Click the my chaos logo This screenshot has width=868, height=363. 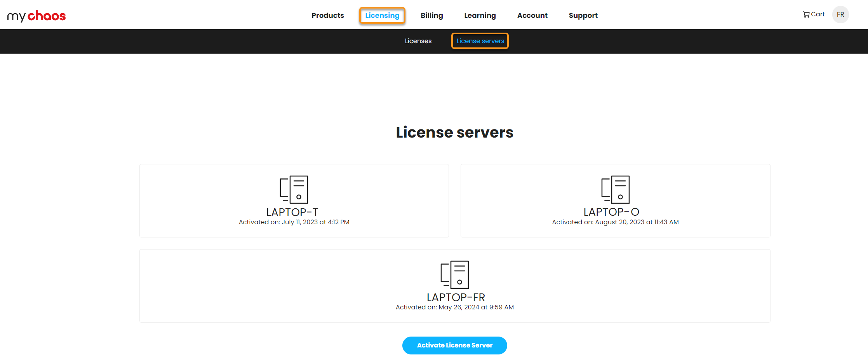37,16
